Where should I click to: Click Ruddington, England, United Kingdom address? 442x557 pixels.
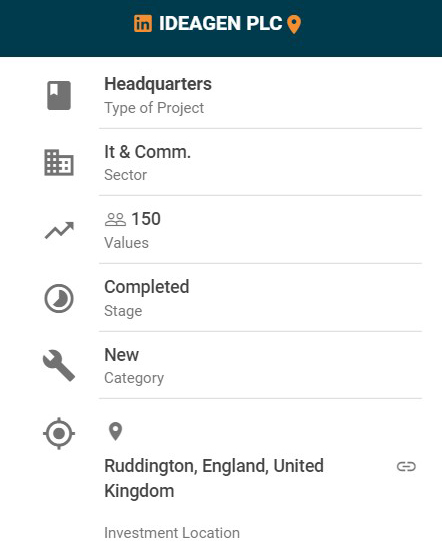point(214,478)
